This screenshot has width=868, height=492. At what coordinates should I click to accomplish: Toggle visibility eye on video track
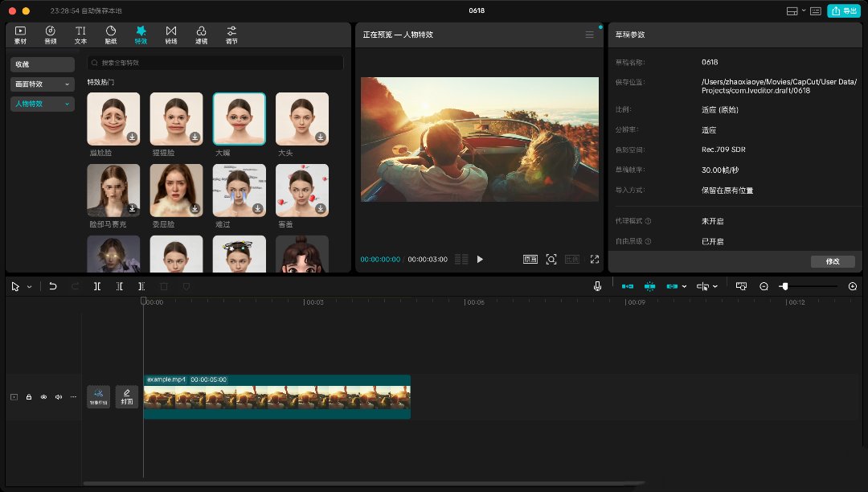pyautogui.click(x=43, y=397)
